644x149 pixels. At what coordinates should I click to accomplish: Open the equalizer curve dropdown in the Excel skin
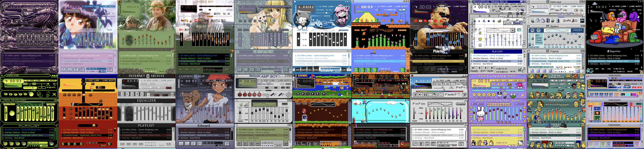[513, 30]
